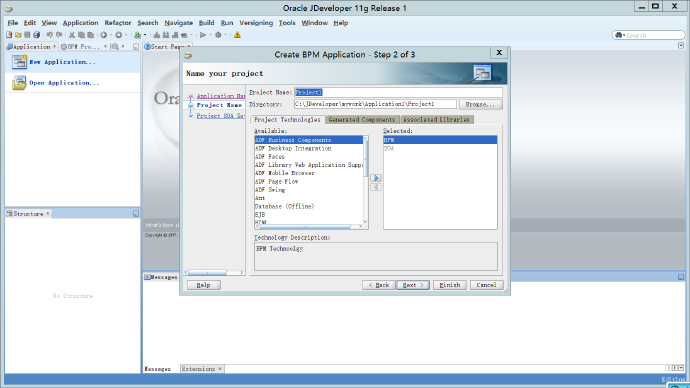Open the Navigate menu

pos(179,22)
